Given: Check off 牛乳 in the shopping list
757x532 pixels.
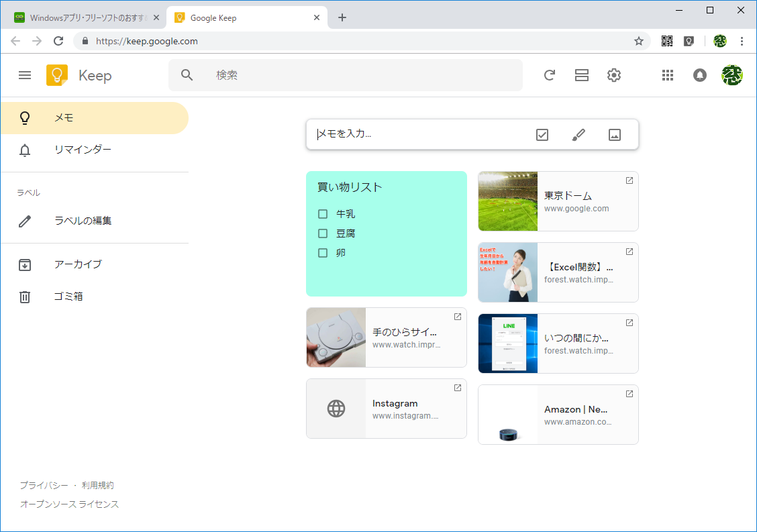Looking at the screenshot, I should coord(323,213).
